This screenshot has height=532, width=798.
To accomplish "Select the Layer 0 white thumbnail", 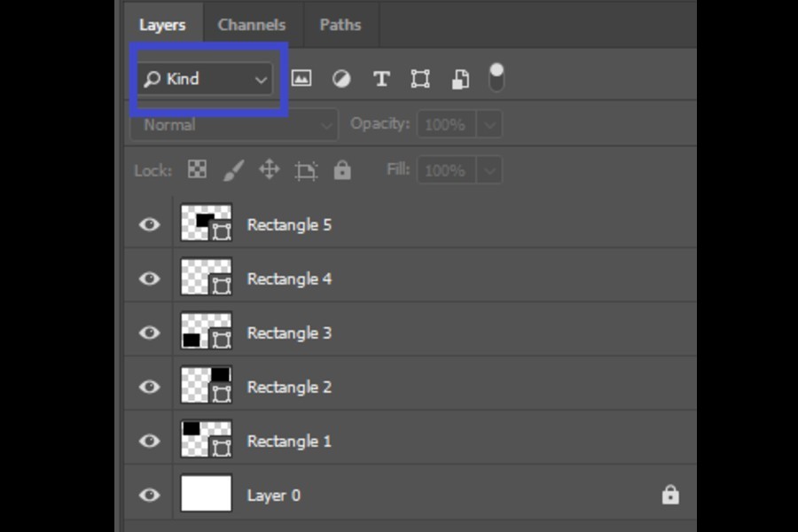I will point(206,493).
